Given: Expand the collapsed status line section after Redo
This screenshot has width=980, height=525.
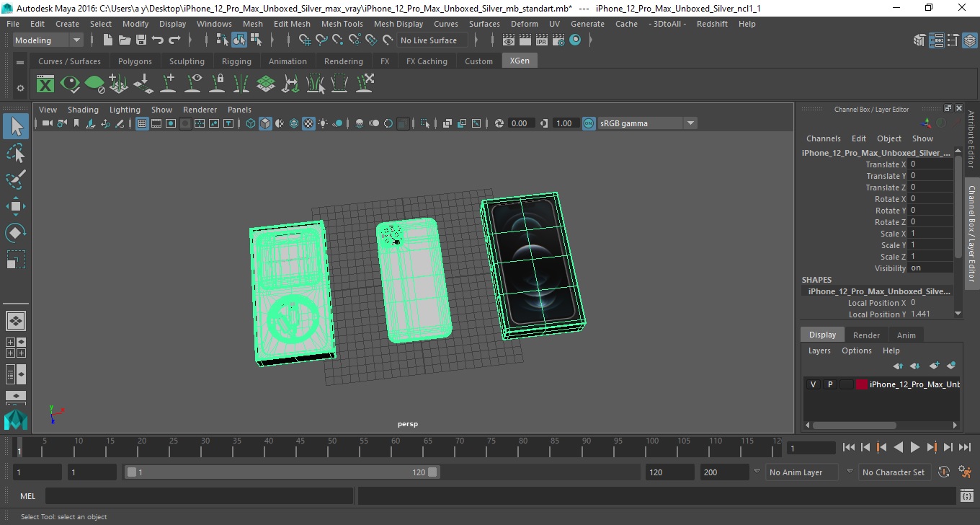Looking at the screenshot, I should pyautogui.click(x=192, y=40).
